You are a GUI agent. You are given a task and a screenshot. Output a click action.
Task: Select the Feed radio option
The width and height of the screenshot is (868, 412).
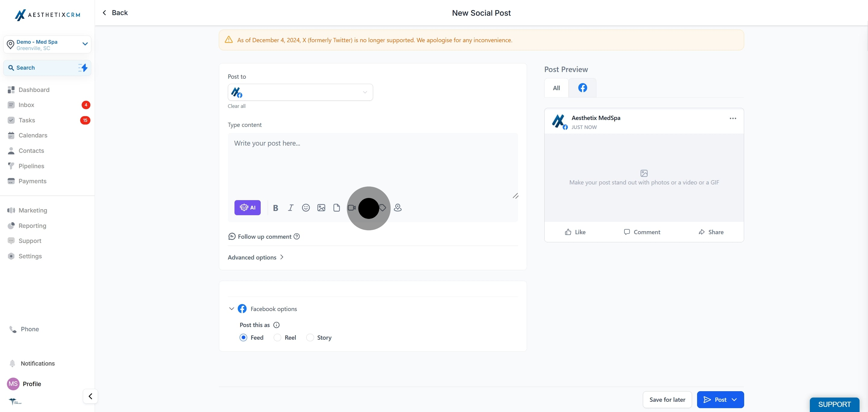(x=243, y=338)
